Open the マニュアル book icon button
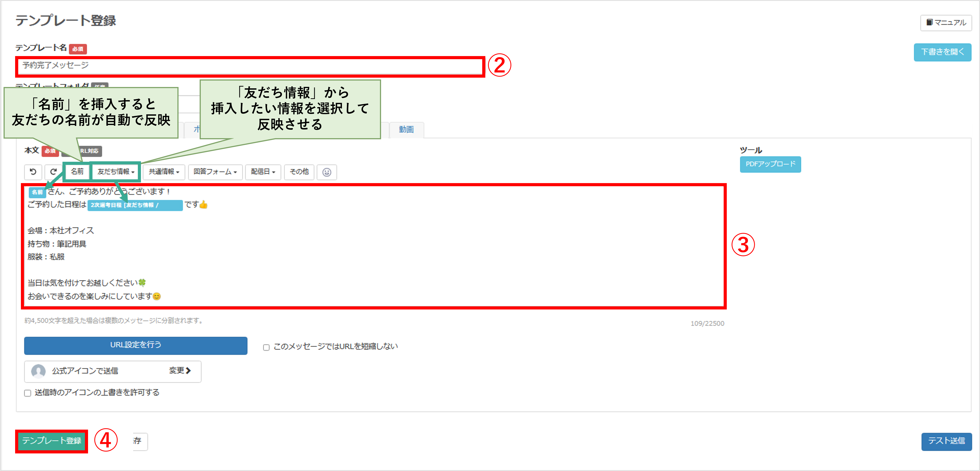The height and width of the screenshot is (471, 980). point(946,22)
